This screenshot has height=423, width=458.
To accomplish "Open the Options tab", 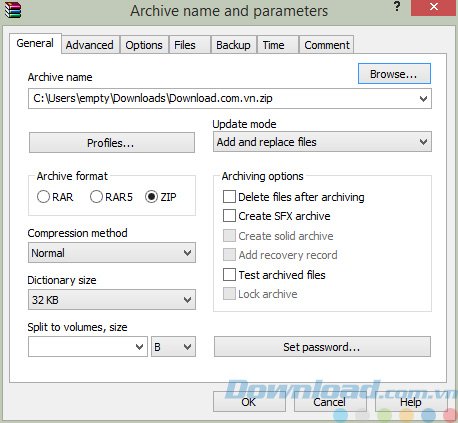I will point(144,45).
